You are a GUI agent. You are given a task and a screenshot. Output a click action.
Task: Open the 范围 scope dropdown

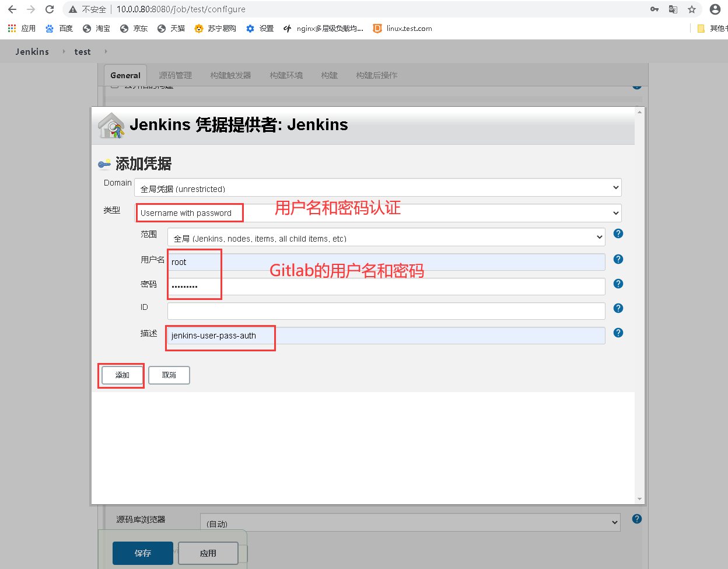pos(386,238)
